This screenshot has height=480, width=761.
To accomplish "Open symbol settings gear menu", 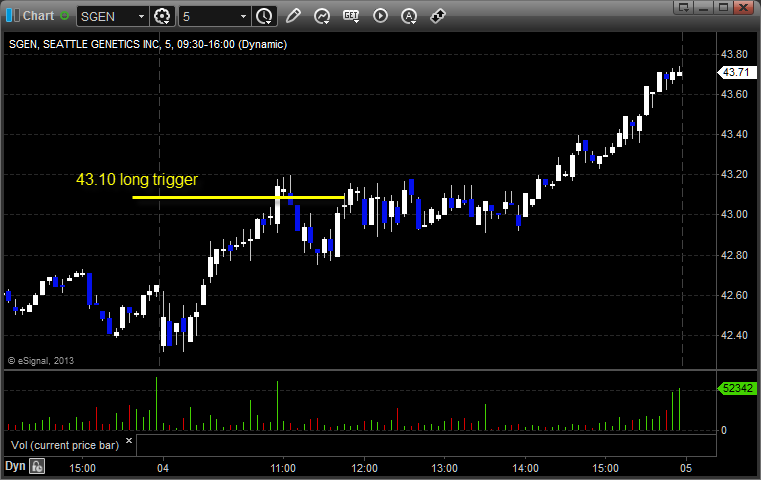I will (x=162, y=16).
